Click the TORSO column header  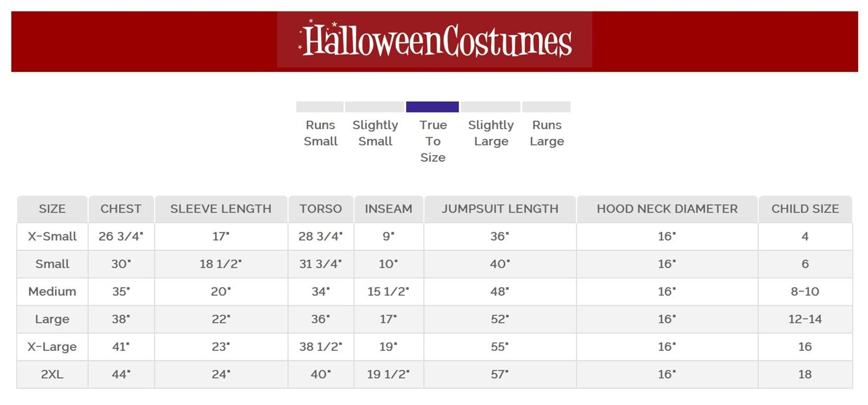click(320, 209)
